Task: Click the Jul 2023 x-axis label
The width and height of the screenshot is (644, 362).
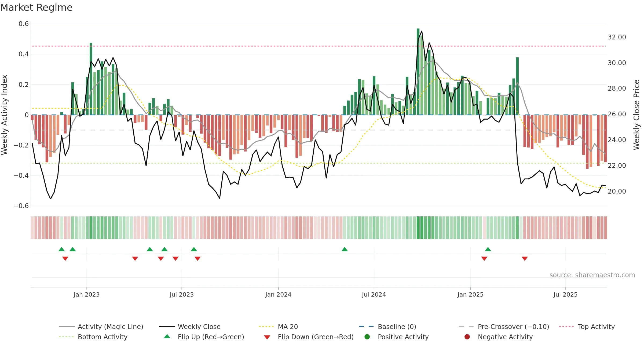Action: [182, 295]
